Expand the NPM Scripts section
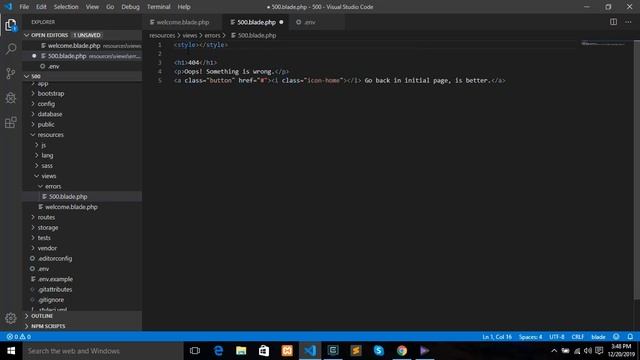This screenshot has height=360, width=640. [83, 326]
